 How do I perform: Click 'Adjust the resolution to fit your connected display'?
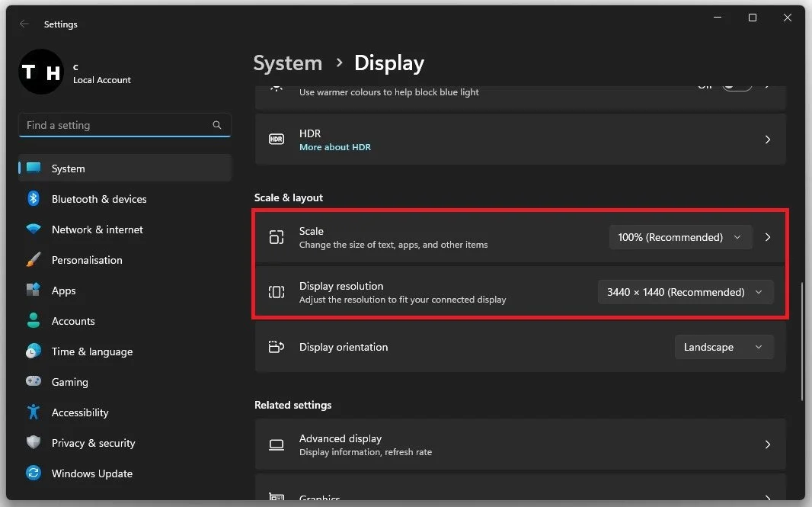click(x=402, y=300)
